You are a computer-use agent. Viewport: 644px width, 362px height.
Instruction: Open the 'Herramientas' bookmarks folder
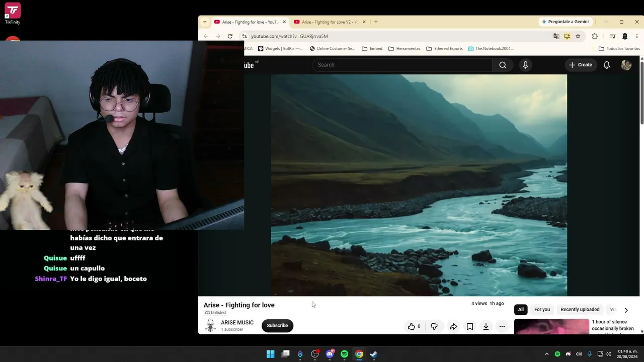point(404,49)
